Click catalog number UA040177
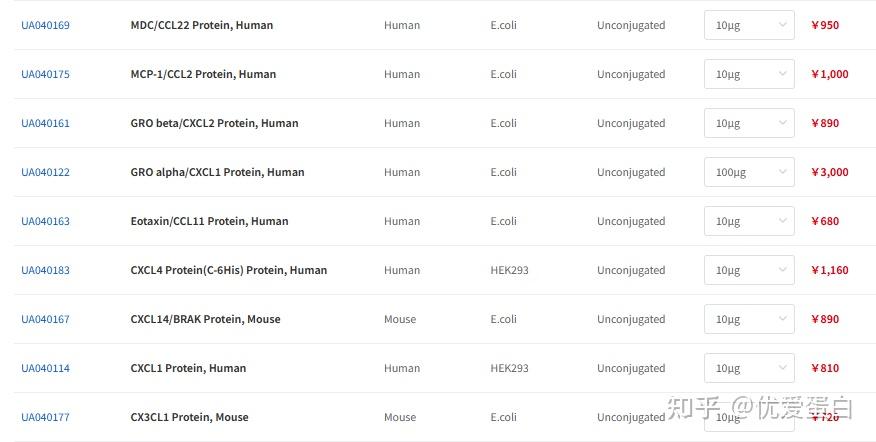The height and width of the screenshot is (442, 876). point(46,417)
